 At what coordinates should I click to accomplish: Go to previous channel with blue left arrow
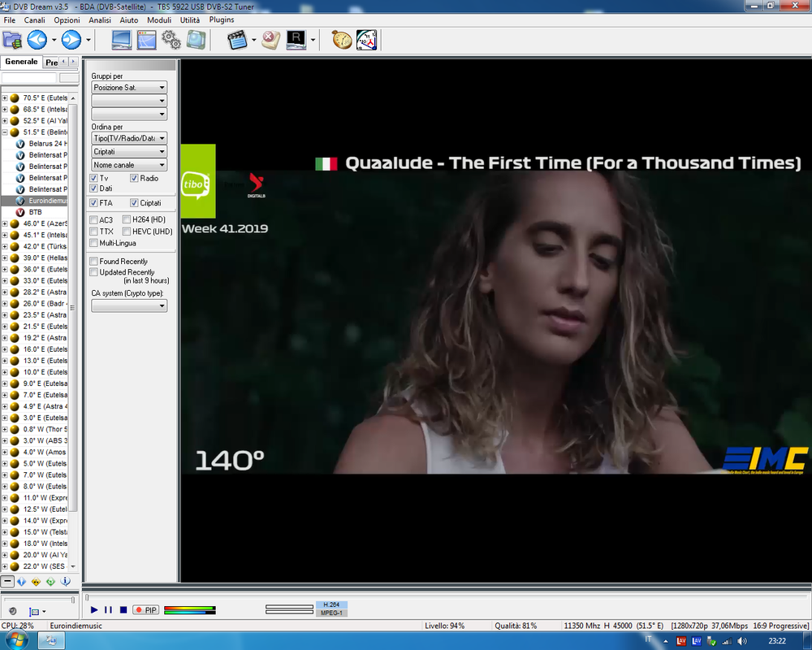[37, 40]
